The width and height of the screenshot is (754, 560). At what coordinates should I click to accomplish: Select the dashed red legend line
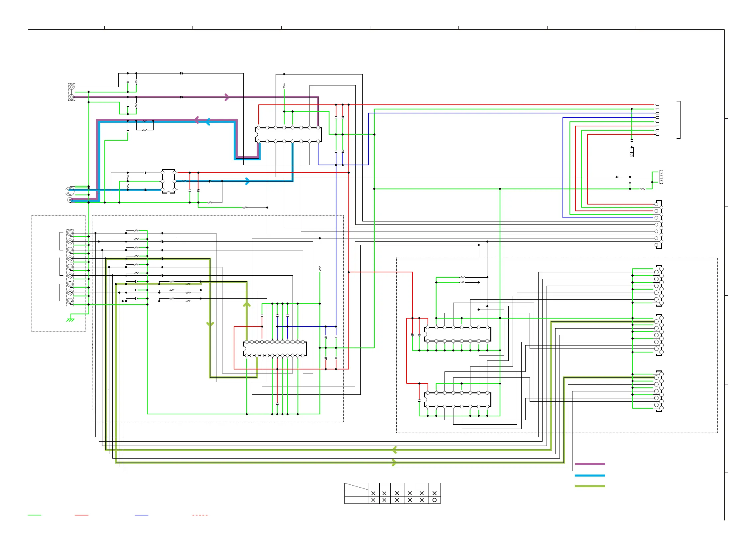tap(200, 515)
